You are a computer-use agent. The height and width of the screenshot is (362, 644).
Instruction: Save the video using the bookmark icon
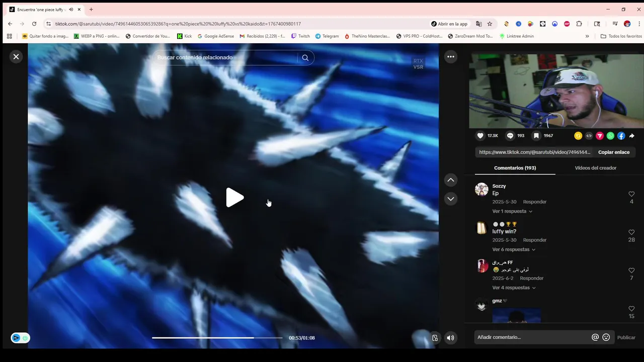(536, 136)
